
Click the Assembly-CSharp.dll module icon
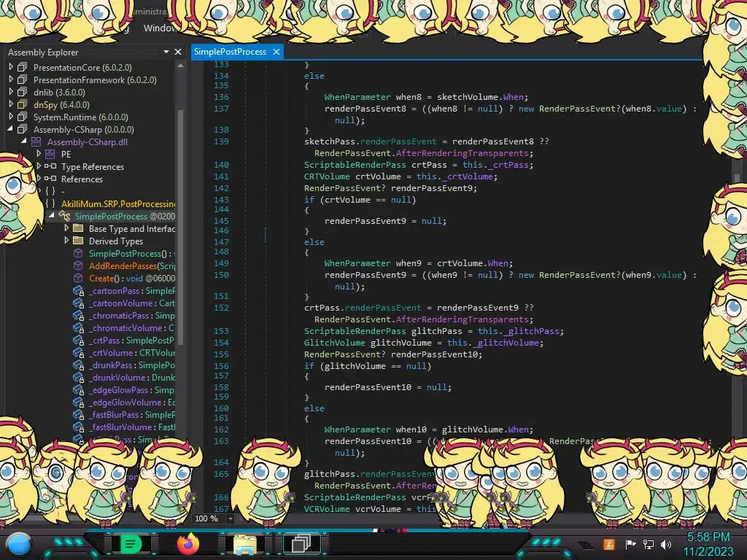[36, 141]
